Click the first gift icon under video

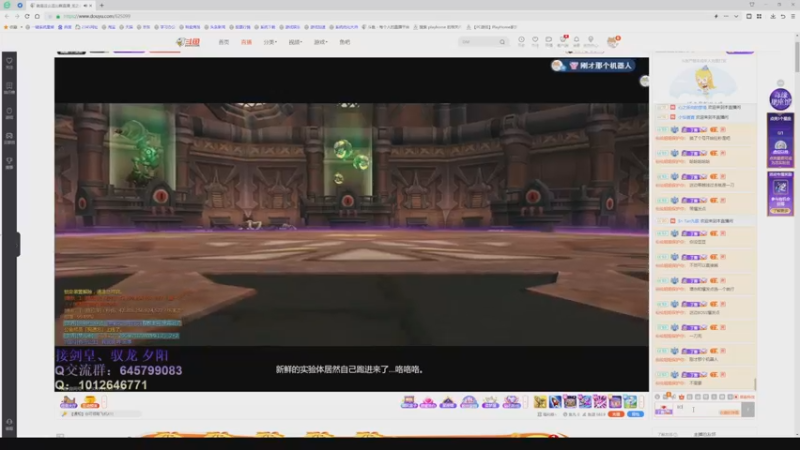click(68, 402)
